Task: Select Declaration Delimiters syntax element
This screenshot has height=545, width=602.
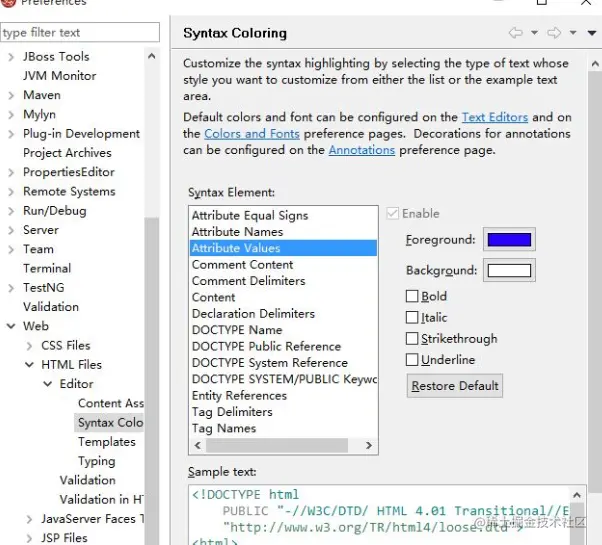Action: pyautogui.click(x=283, y=314)
